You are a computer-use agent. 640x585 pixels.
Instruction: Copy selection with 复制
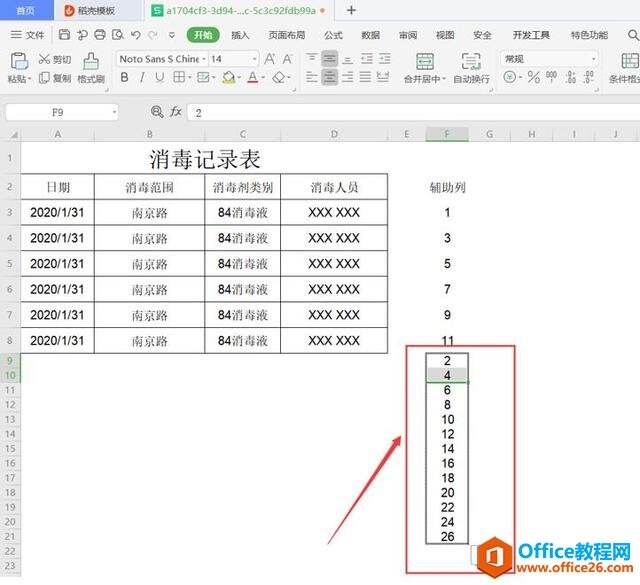[x=55, y=78]
